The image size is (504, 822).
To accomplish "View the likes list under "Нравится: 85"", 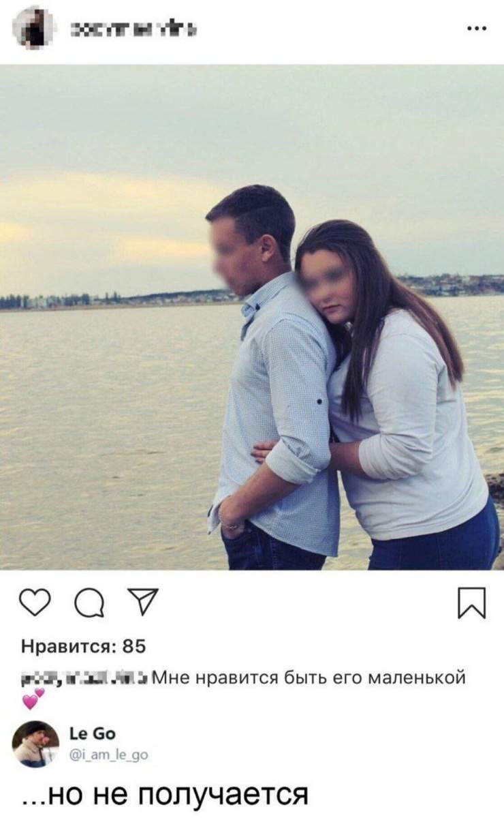I will coord(83,645).
